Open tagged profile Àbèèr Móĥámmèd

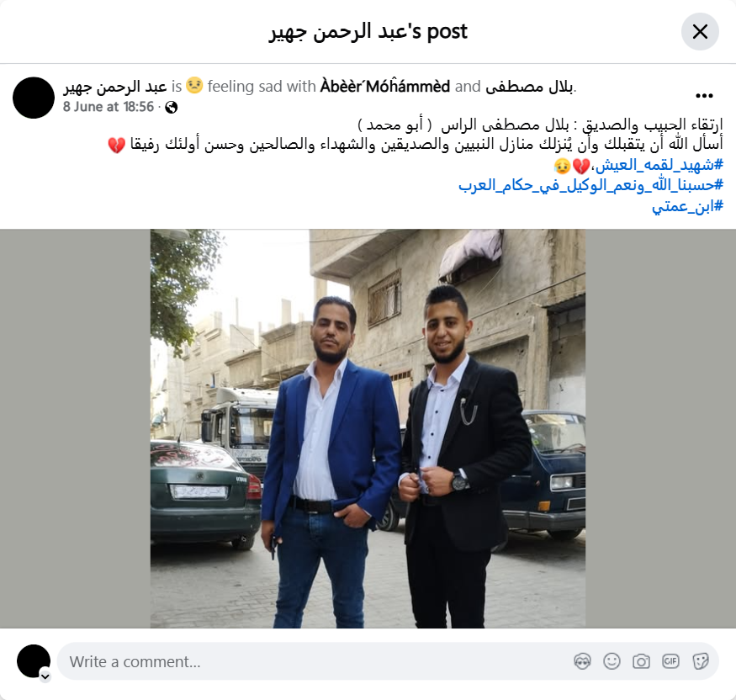point(385,87)
